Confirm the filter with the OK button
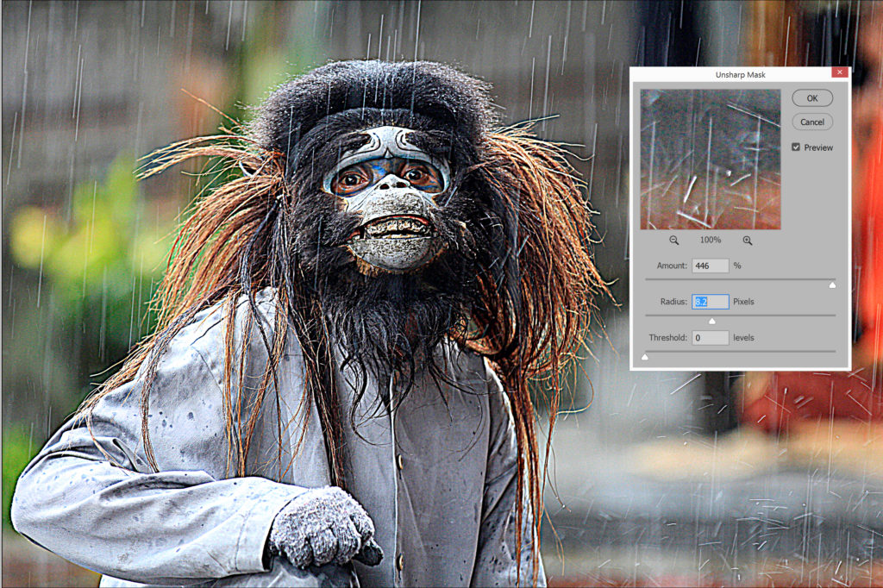The width and height of the screenshot is (883, 588). (812, 98)
